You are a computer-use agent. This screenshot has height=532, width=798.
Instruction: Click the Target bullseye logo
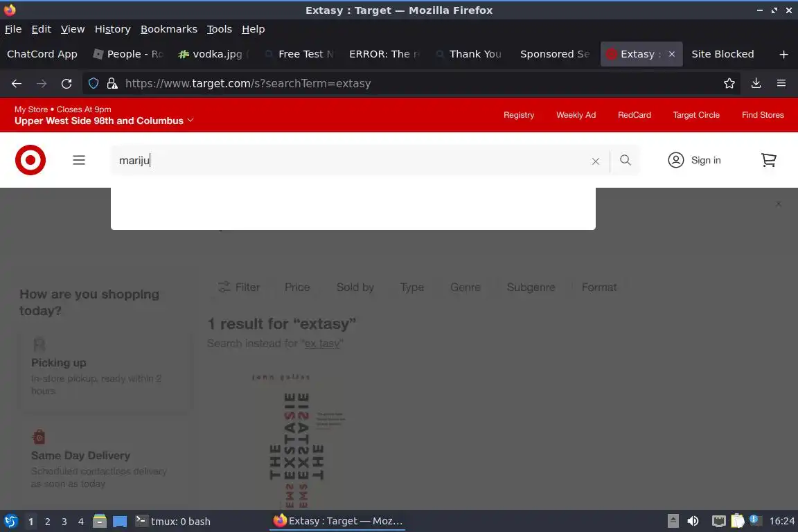click(x=30, y=160)
